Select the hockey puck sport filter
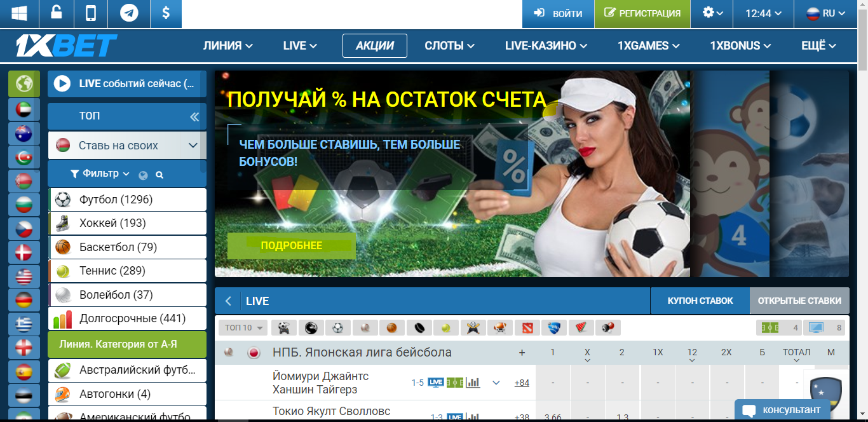The image size is (868, 422). (x=418, y=327)
